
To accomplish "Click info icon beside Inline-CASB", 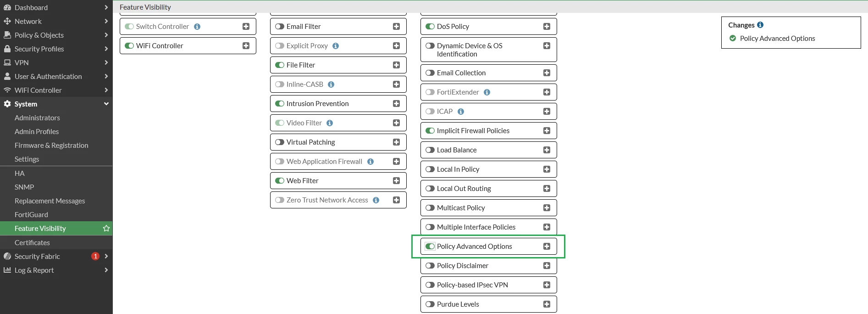I will click(331, 84).
